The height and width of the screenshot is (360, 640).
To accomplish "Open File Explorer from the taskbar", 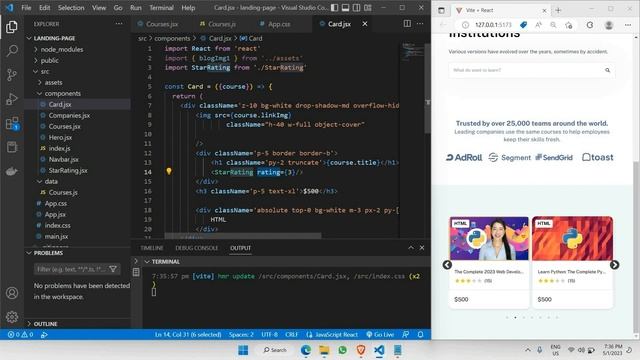I will [x=324, y=350].
